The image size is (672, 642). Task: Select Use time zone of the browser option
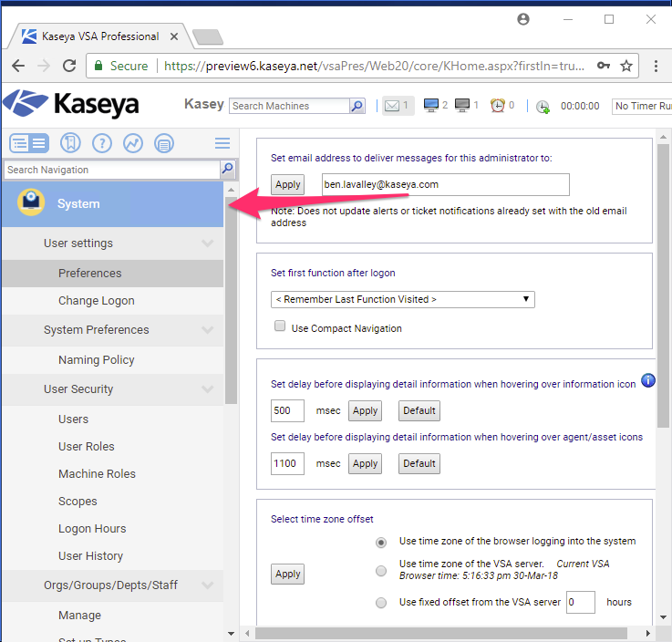click(381, 543)
